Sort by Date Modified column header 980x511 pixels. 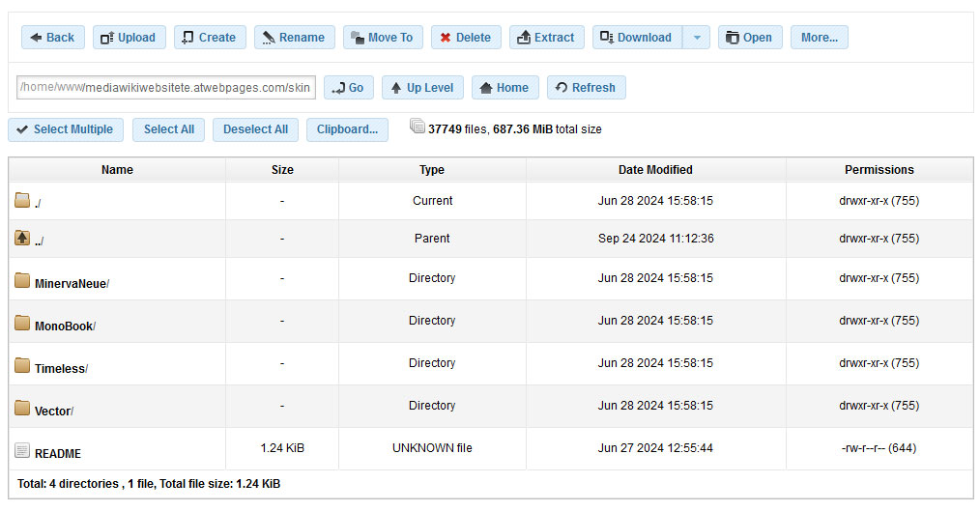pyautogui.click(x=655, y=170)
